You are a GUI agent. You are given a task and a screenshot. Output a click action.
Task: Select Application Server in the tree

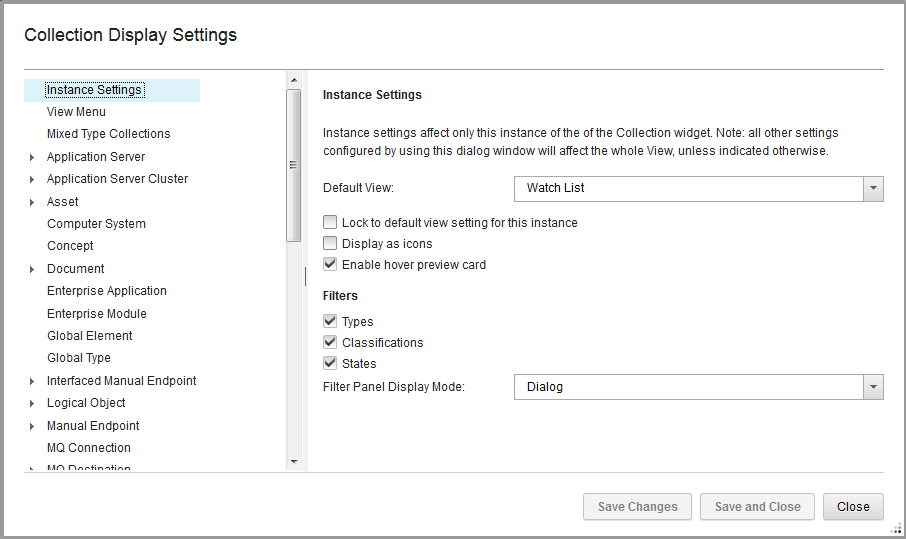tap(96, 157)
